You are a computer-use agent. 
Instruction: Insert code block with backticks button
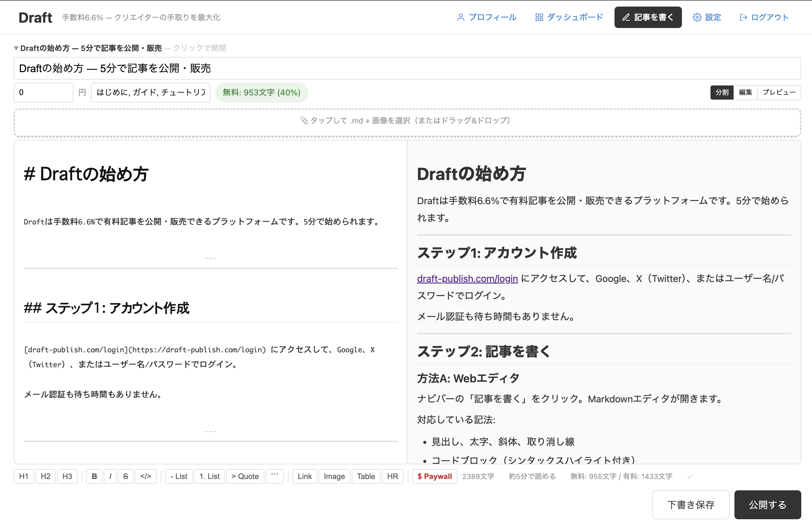point(274,476)
